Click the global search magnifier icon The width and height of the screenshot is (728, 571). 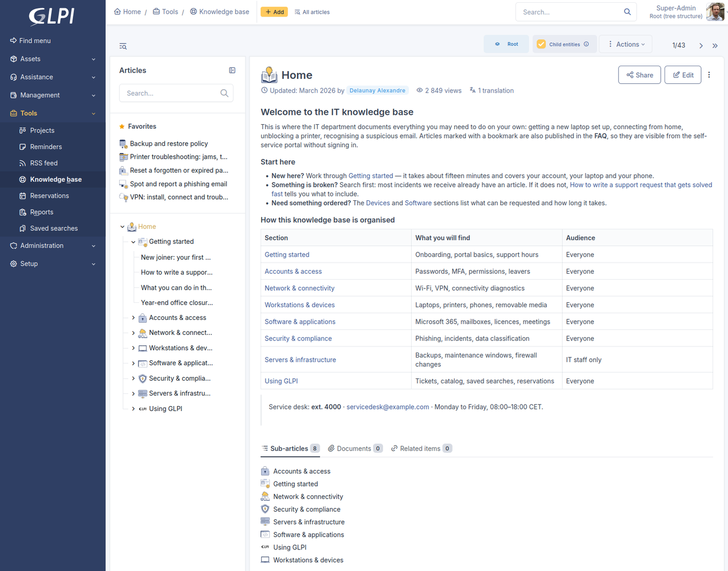628,12
